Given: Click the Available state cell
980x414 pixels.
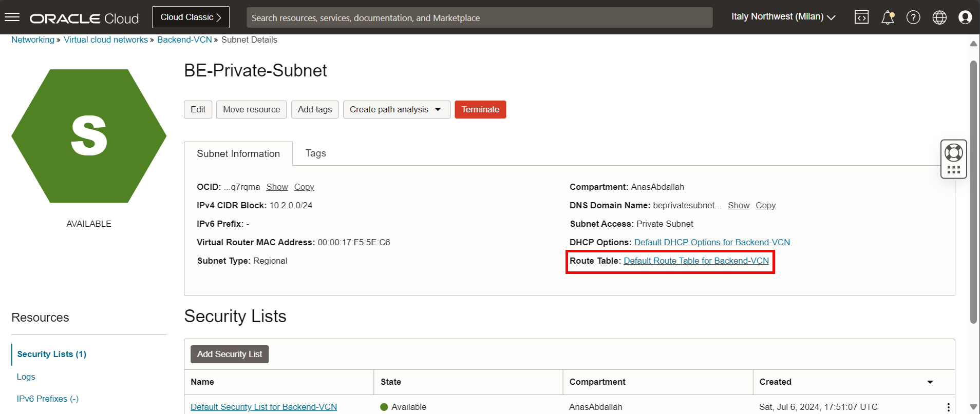Looking at the screenshot, I should 403,407.
